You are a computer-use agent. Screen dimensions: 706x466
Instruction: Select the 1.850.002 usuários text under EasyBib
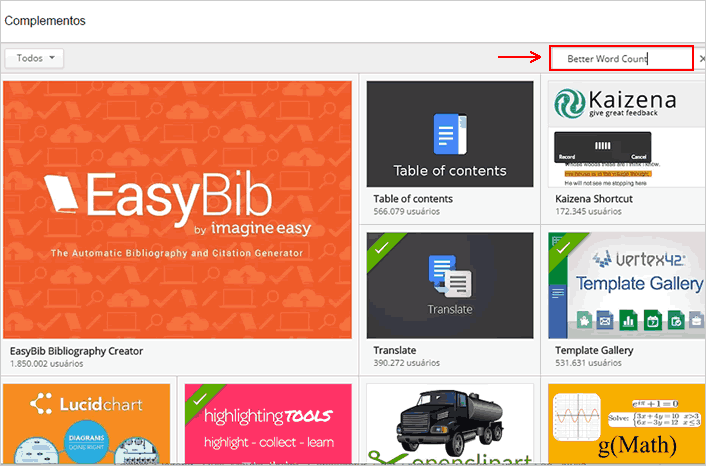pos(46,363)
